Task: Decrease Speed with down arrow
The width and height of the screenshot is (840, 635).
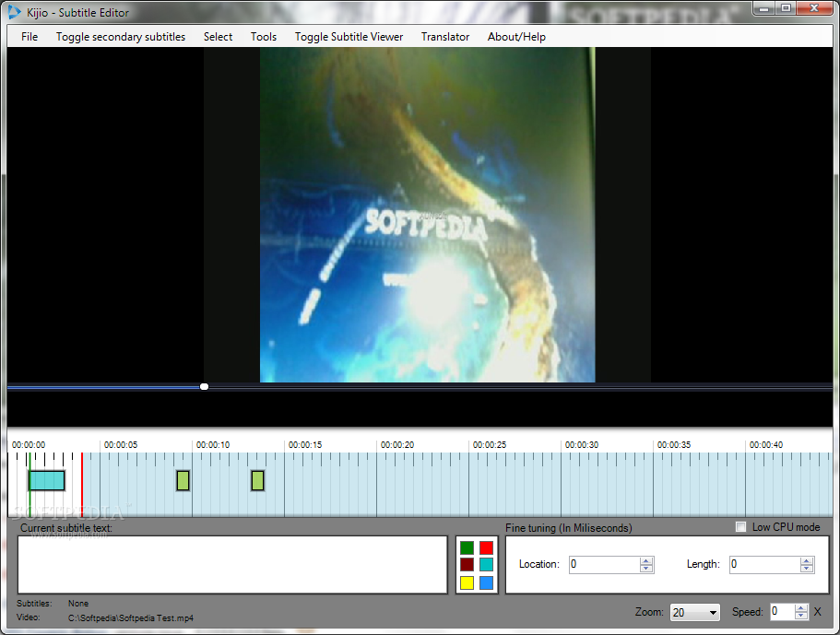Action: coord(801,616)
